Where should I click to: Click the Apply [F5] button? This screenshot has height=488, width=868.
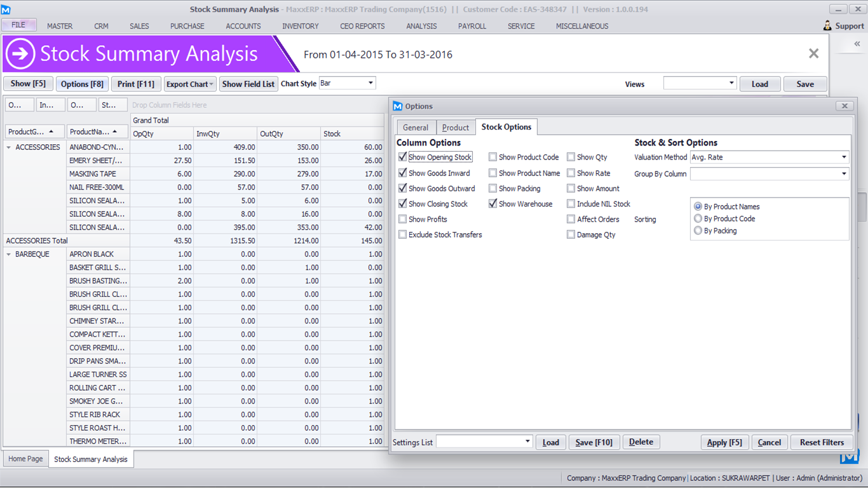pos(724,442)
